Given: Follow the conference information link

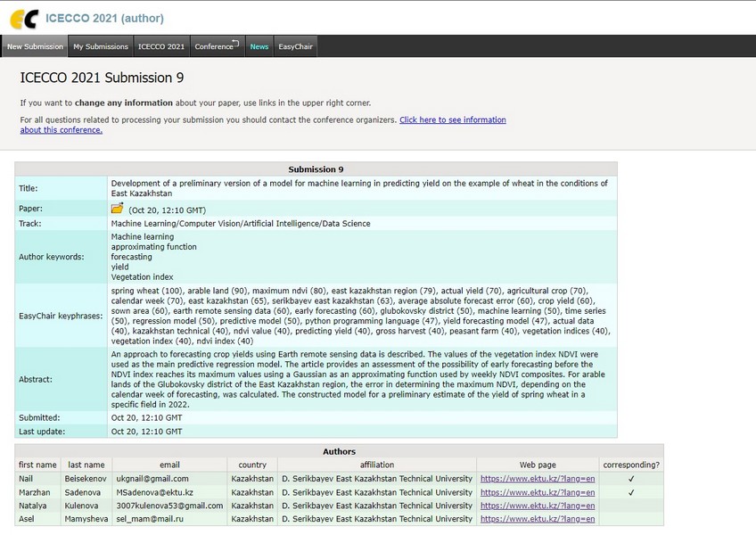Looking at the screenshot, I should (x=452, y=119).
